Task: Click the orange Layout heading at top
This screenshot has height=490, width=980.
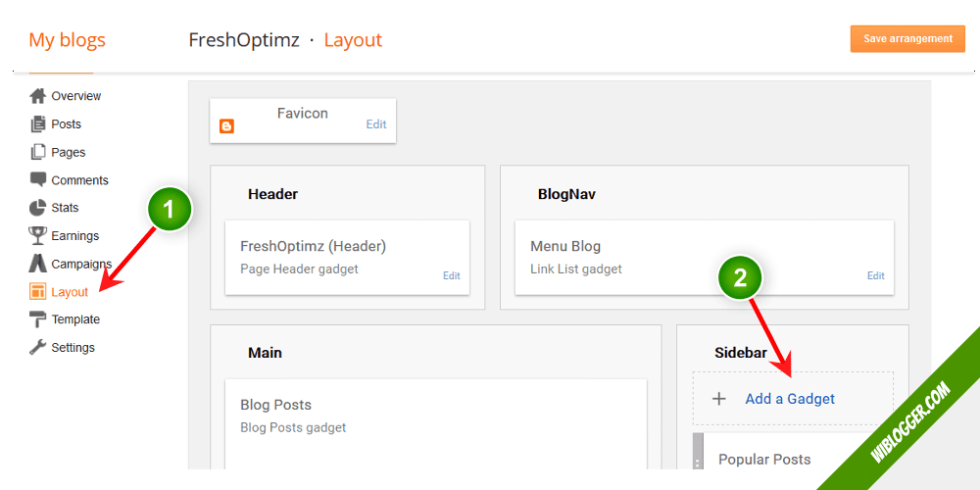Action: (x=353, y=40)
